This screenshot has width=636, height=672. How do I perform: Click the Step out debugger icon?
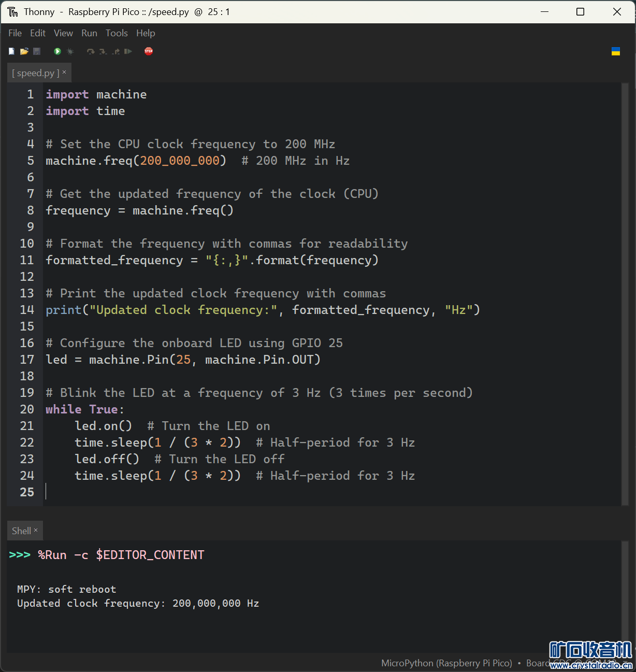(x=115, y=51)
